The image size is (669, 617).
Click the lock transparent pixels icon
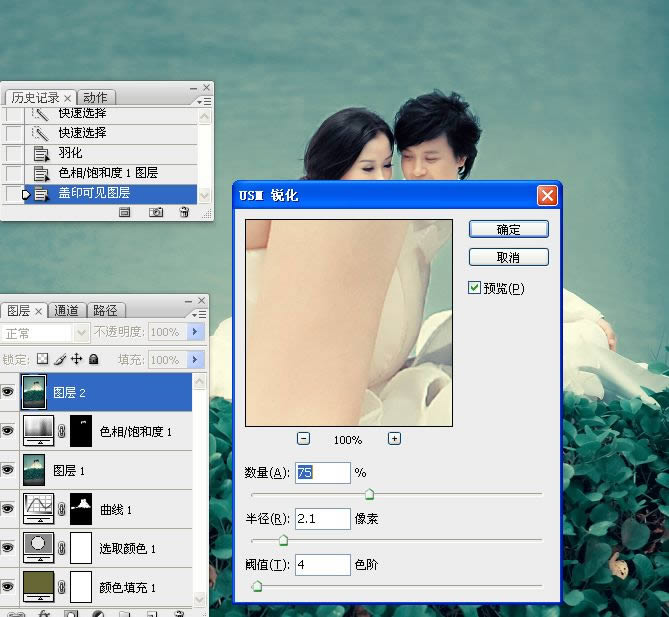[42, 359]
